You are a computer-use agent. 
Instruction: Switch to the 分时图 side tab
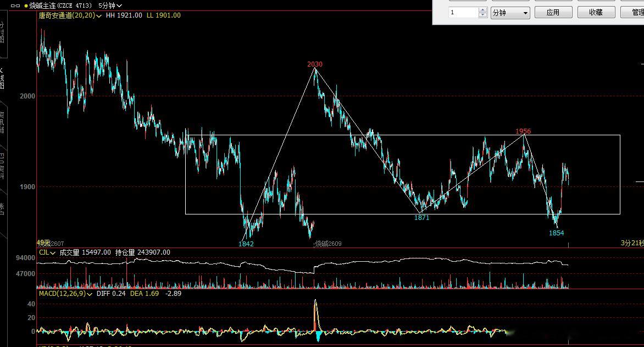[2, 33]
